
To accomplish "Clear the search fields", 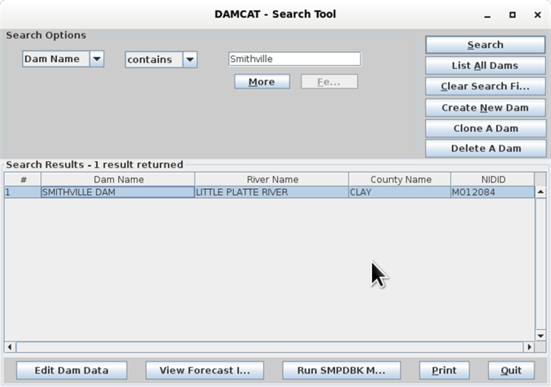I will tap(485, 86).
